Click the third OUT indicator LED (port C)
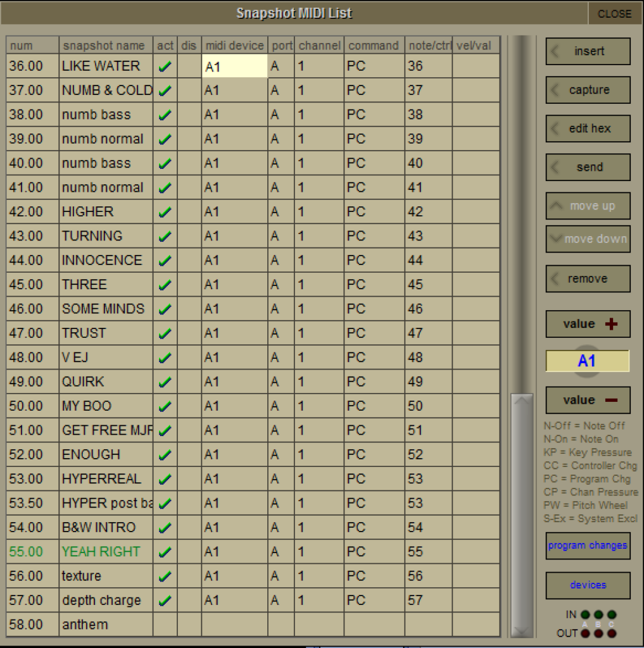 [612, 633]
